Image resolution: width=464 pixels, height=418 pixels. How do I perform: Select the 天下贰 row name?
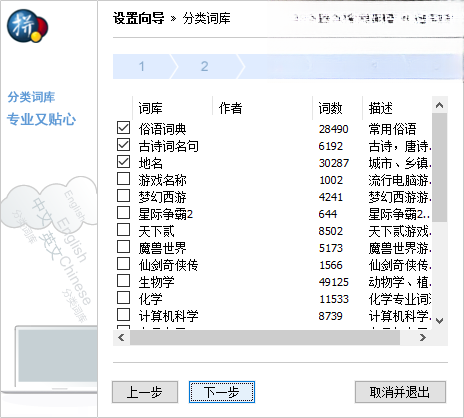click(x=156, y=231)
